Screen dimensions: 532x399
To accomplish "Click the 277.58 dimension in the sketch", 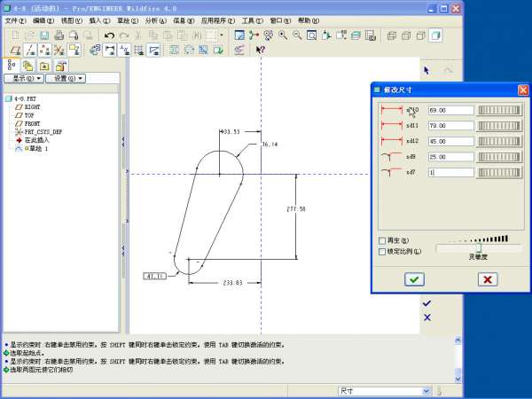I will pos(296,209).
